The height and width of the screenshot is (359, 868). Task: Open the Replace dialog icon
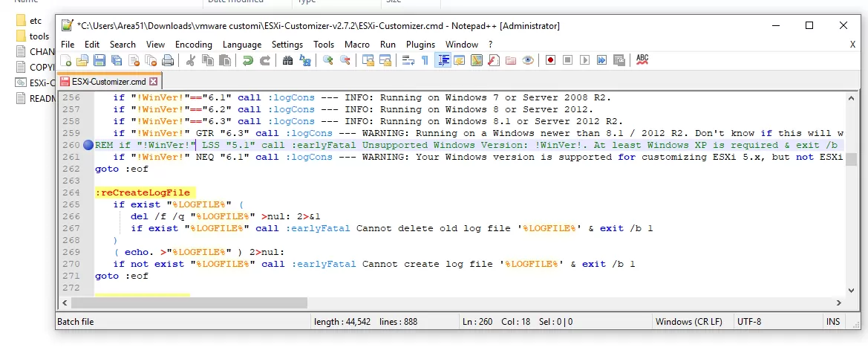click(304, 60)
